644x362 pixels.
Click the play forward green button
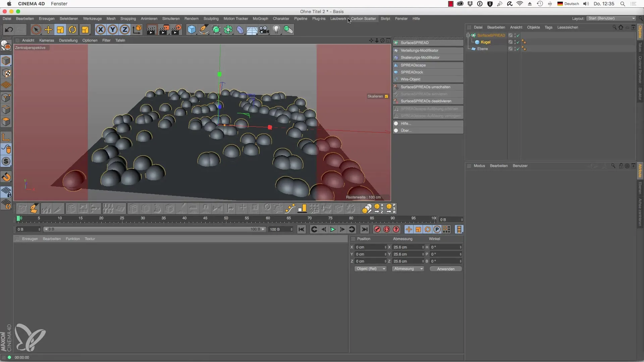(x=333, y=229)
